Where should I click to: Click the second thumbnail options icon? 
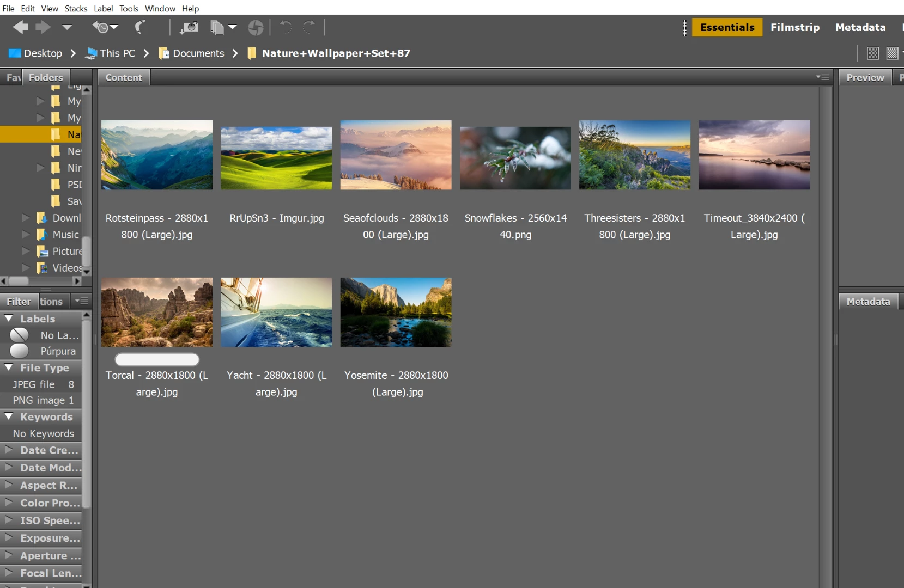click(892, 53)
